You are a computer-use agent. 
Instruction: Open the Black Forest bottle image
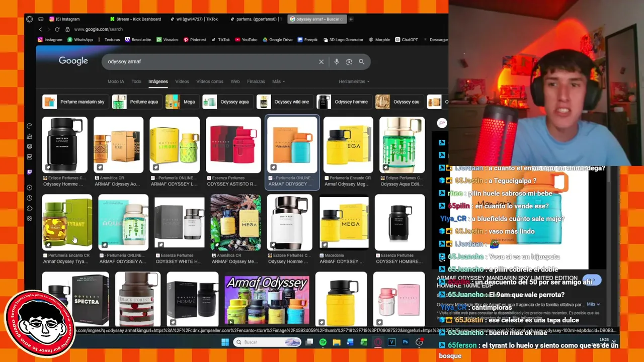coord(138,299)
